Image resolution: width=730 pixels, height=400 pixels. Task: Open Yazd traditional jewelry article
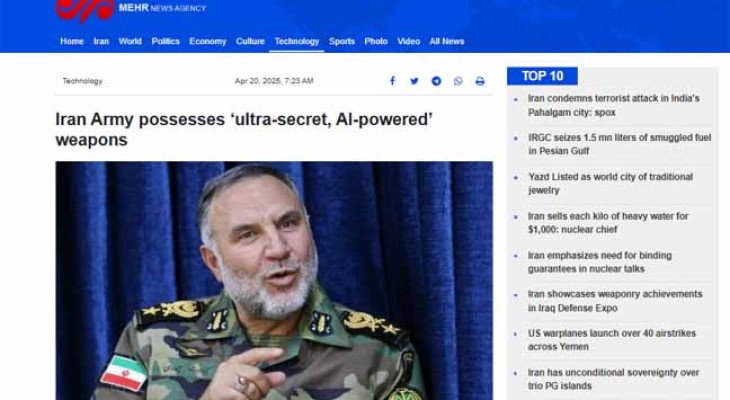[610, 183]
